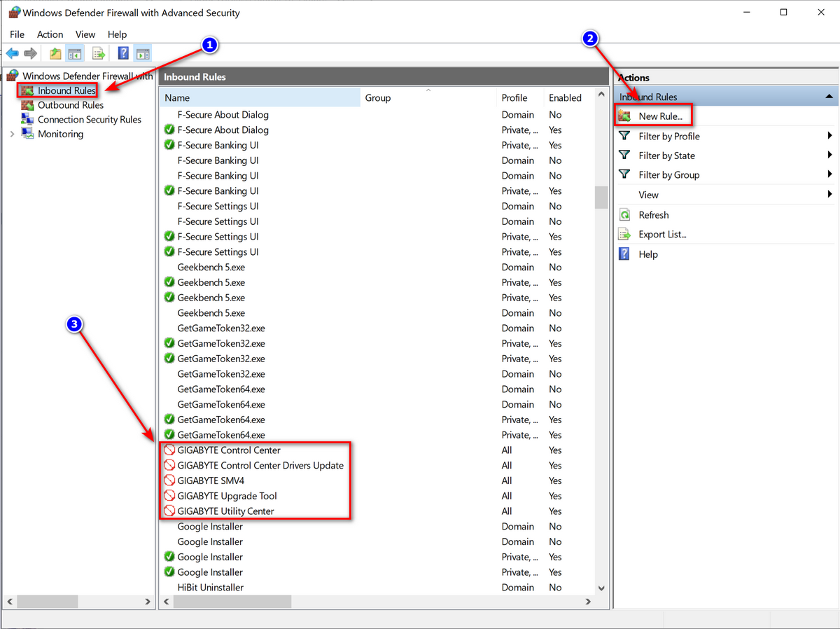This screenshot has height=629, width=840.
Task: Sort rules by the Enabled column header
Action: (x=568, y=98)
